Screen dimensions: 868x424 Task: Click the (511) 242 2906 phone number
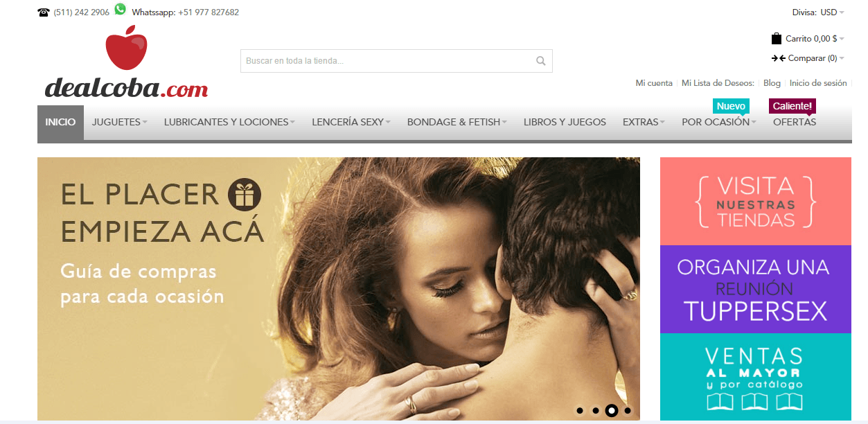click(81, 12)
